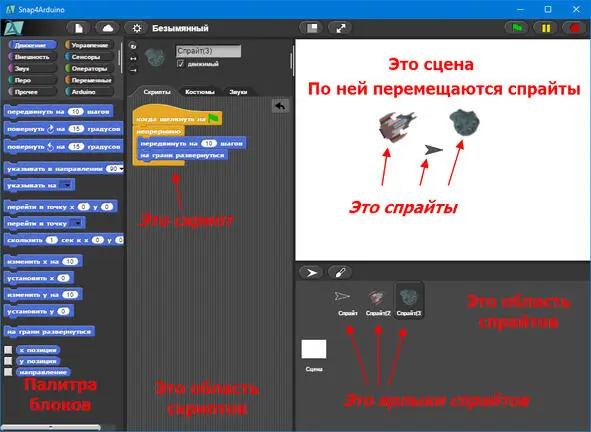Click the arrow-shaped sprite on the stage

click(433, 150)
